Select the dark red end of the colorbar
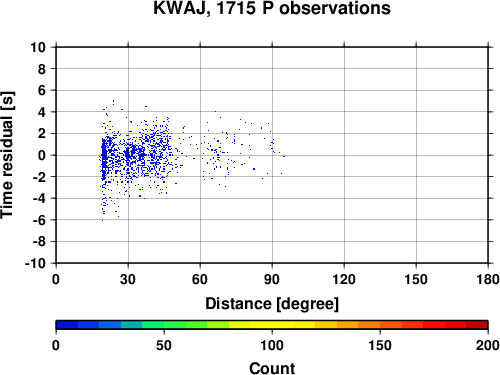The height and width of the screenshot is (375, 500). 477,325
